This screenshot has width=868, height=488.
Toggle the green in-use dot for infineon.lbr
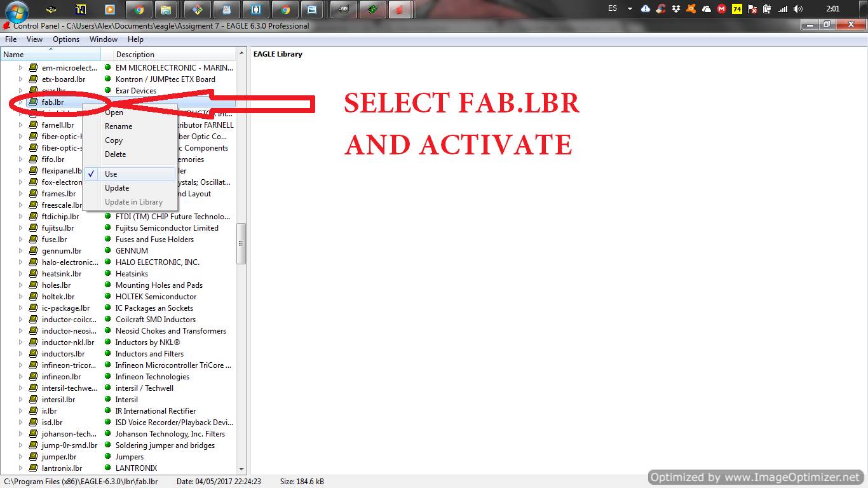click(x=108, y=376)
